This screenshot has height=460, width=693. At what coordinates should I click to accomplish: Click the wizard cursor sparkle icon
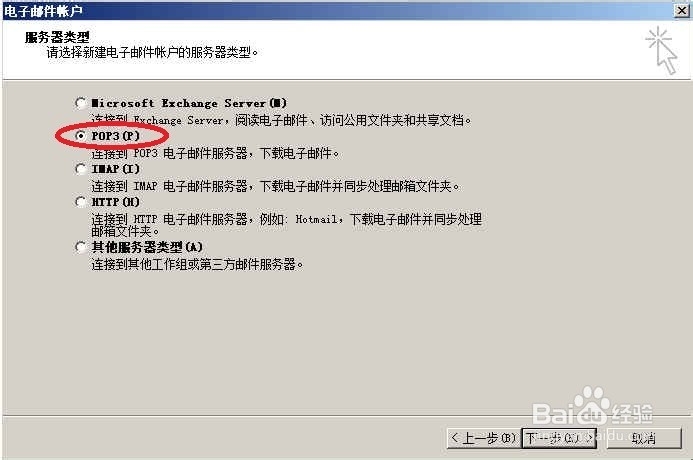coord(662,50)
